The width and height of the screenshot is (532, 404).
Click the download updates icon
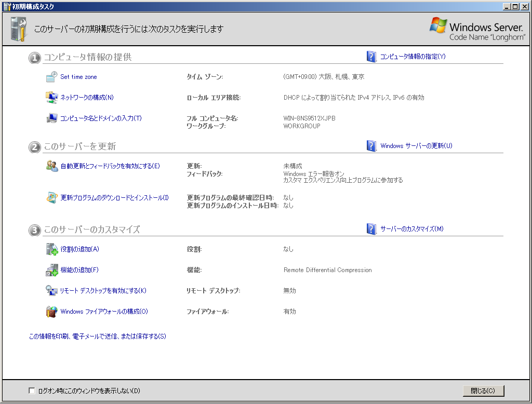[x=51, y=197]
